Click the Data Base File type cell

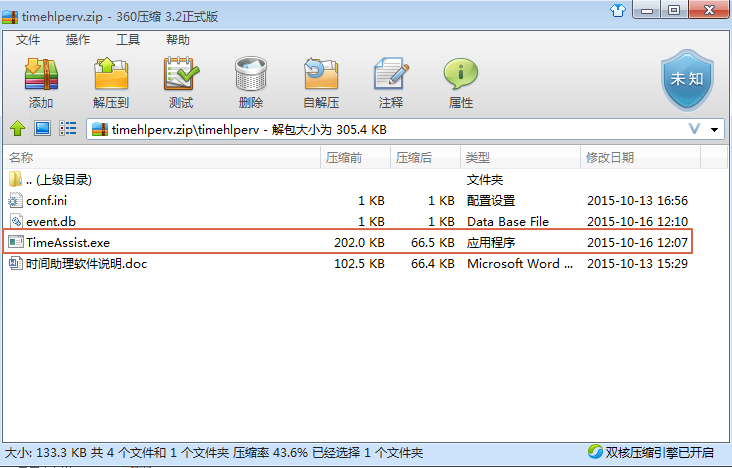[508, 222]
